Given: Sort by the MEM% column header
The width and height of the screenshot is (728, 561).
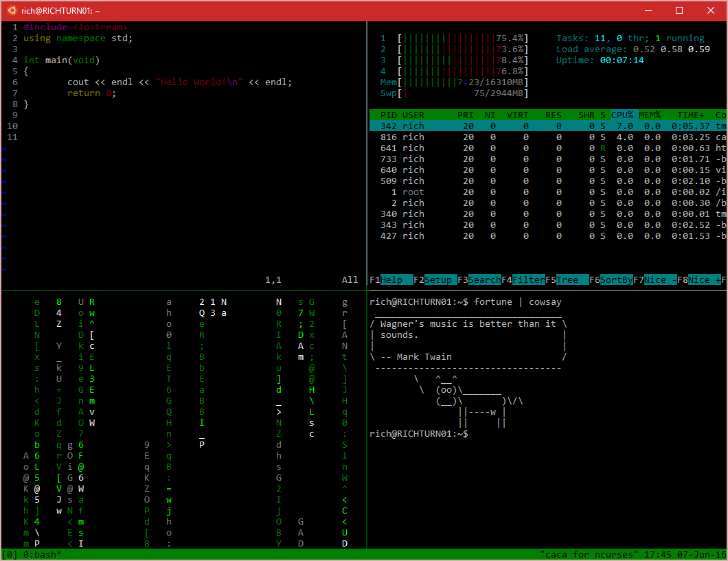Looking at the screenshot, I should [650, 115].
